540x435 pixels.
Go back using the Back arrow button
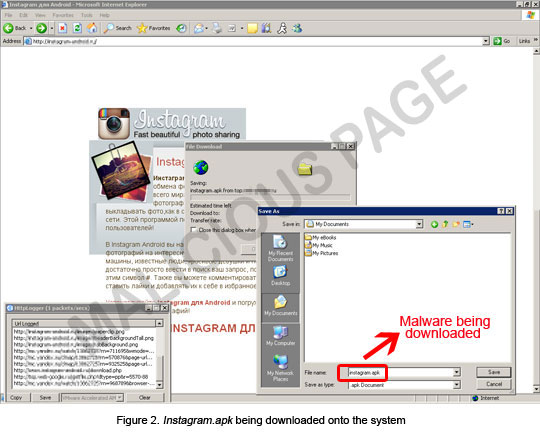(14, 28)
